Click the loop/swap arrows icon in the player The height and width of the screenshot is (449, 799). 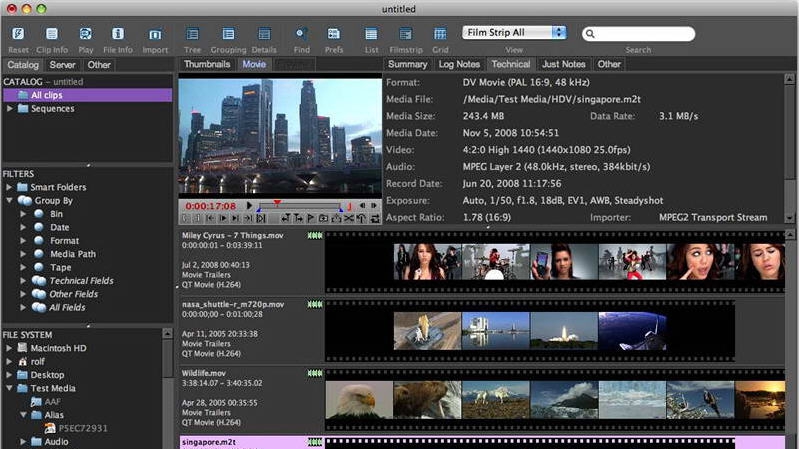point(375,218)
